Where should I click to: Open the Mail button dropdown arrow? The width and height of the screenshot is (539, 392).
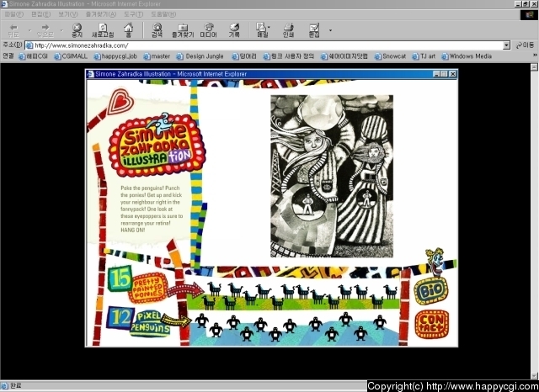[269, 27]
